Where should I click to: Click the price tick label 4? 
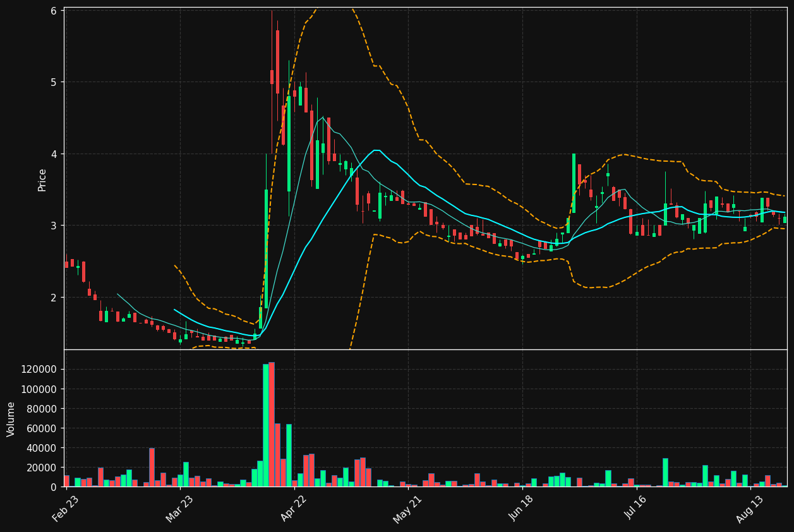coord(54,154)
